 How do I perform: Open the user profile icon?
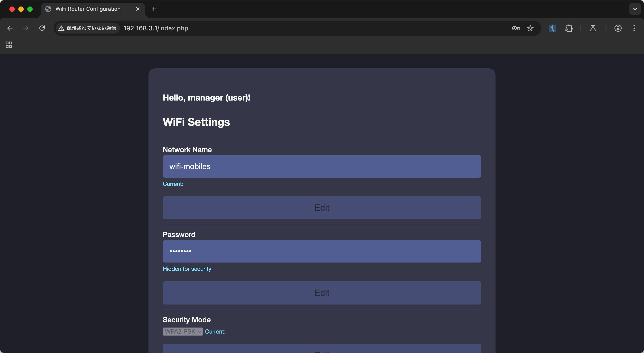coord(618,28)
